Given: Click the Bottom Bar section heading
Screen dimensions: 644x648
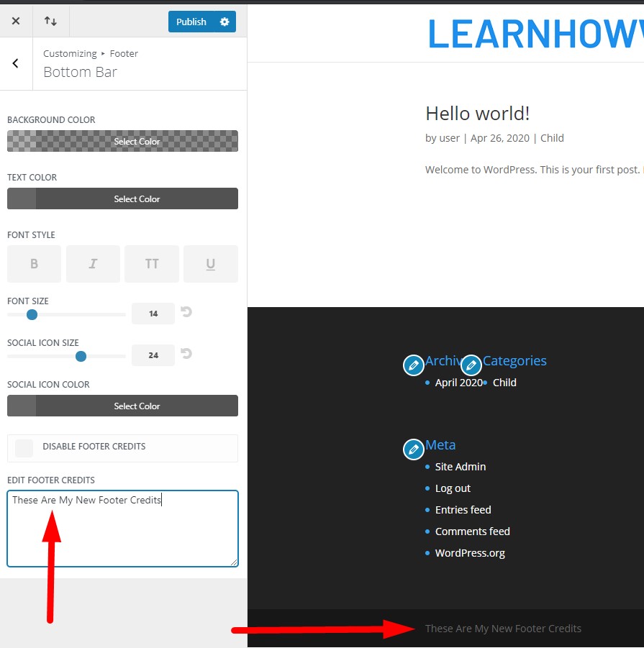Looking at the screenshot, I should [80, 73].
